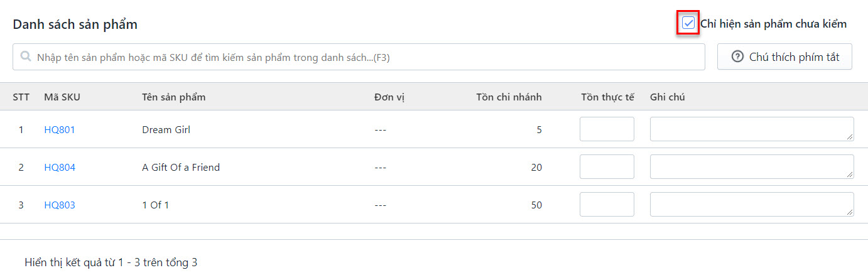
Task: Click the "Tên sản phẩm" column header
Action: point(174,97)
